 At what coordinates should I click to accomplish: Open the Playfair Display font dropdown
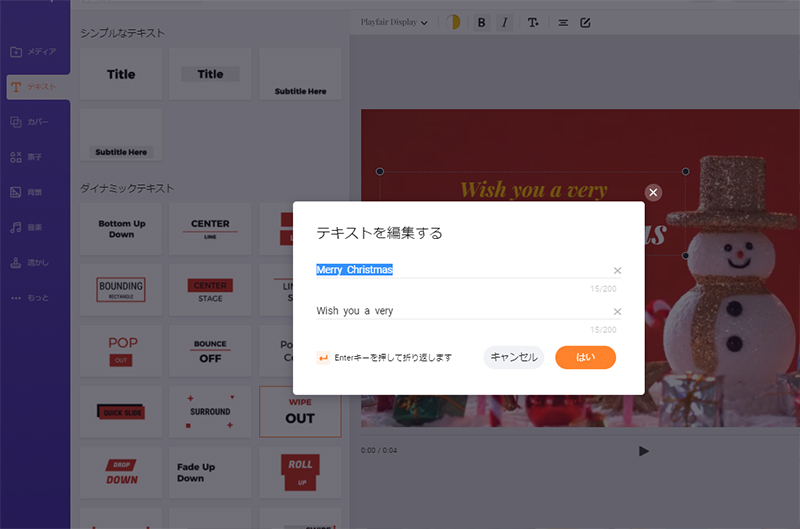[395, 22]
